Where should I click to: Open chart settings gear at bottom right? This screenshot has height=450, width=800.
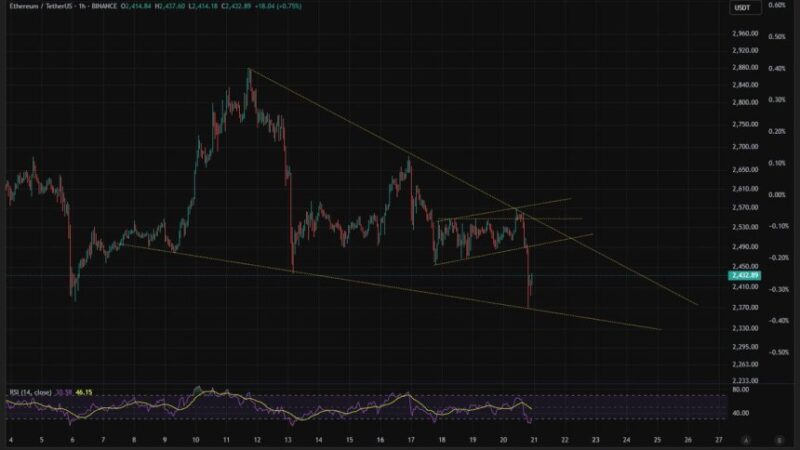pos(779,440)
